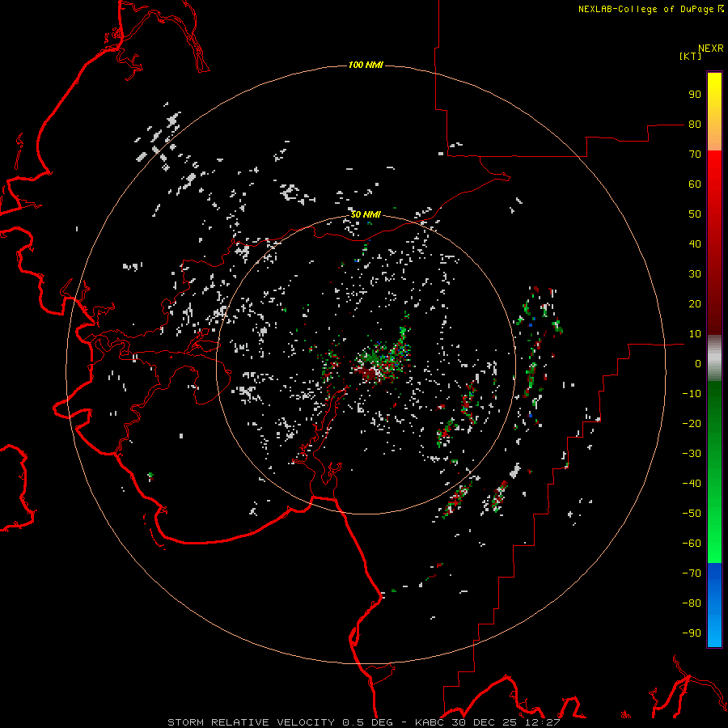Click the -70 knots scale label

tap(692, 574)
